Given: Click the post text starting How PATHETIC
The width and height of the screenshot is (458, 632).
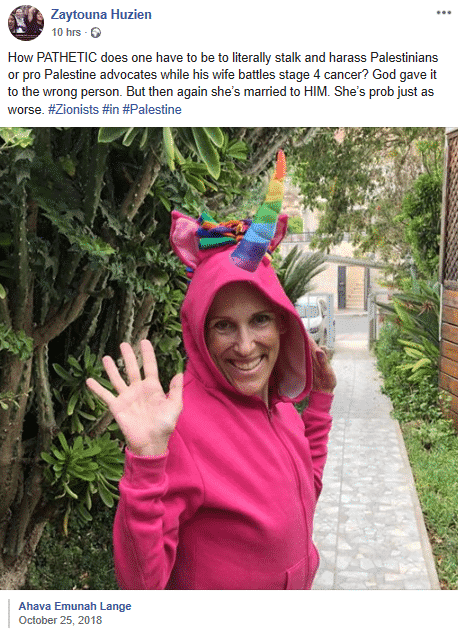Looking at the screenshot, I should [223, 83].
